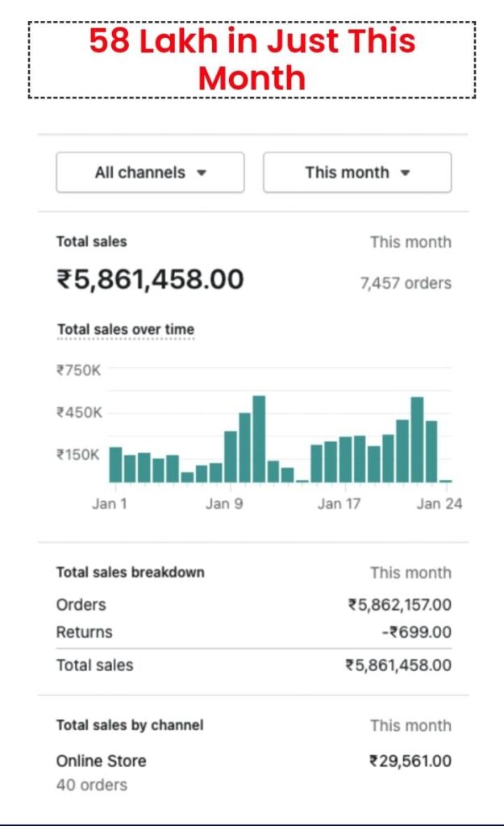The image size is (504, 826).
Task: Click the tiny last bar at Jan 24
Action: click(x=445, y=480)
